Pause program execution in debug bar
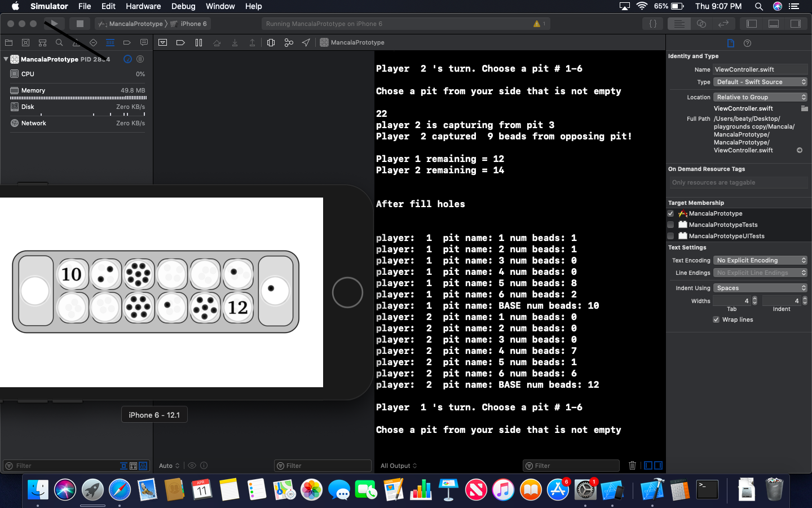The width and height of the screenshot is (812, 508). pyautogui.click(x=198, y=42)
